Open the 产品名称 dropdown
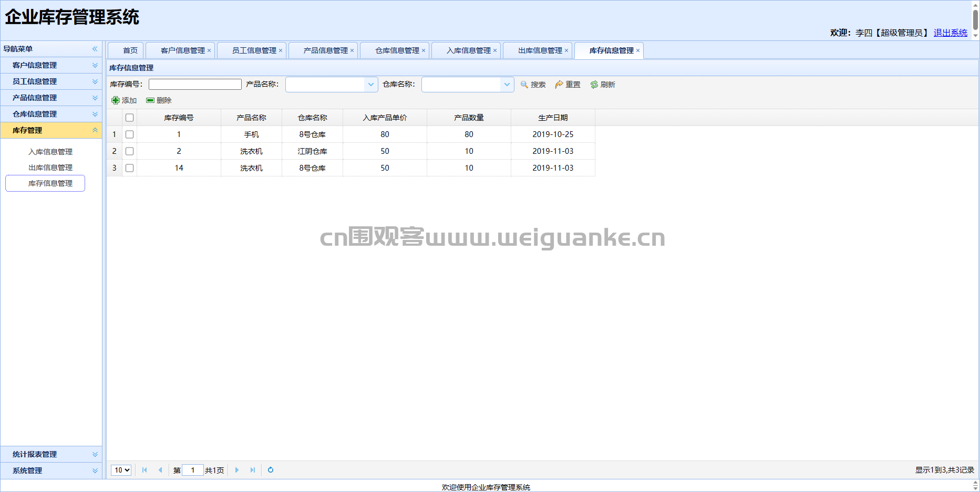This screenshot has height=492, width=980. click(371, 85)
